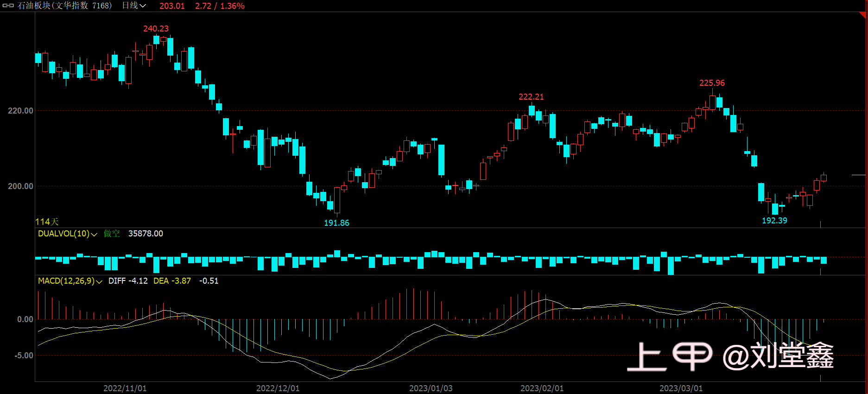Image resolution: width=868 pixels, height=394 pixels.
Task: Select the 石油板块(文华指数 7168) title
Action: (65, 6)
